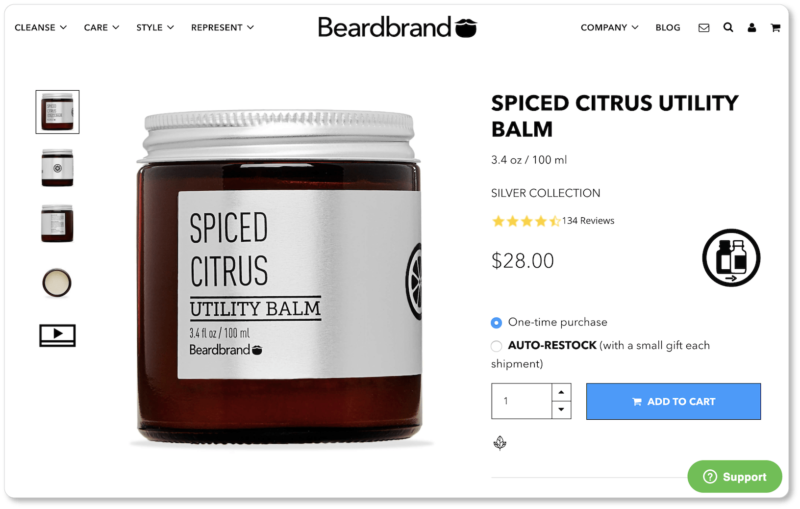800x509 pixels.
Task: Click the small leaf icon below quantity
Action: pos(500,443)
